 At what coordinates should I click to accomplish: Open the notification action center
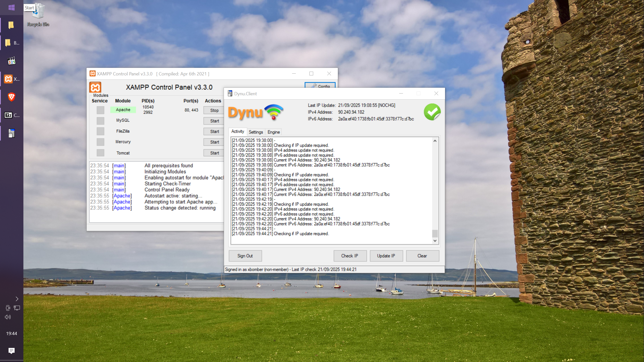point(12,351)
